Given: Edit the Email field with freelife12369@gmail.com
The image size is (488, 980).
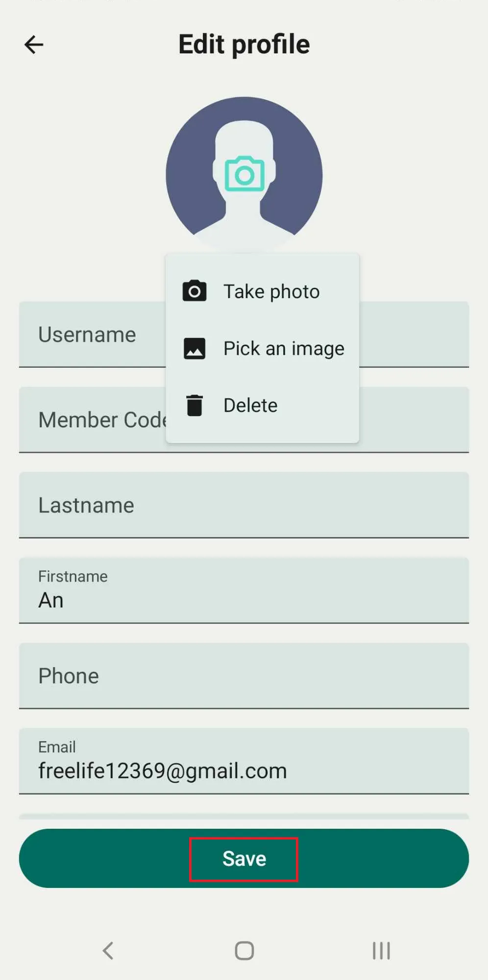Looking at the screenshot, I should click(244, 761).
